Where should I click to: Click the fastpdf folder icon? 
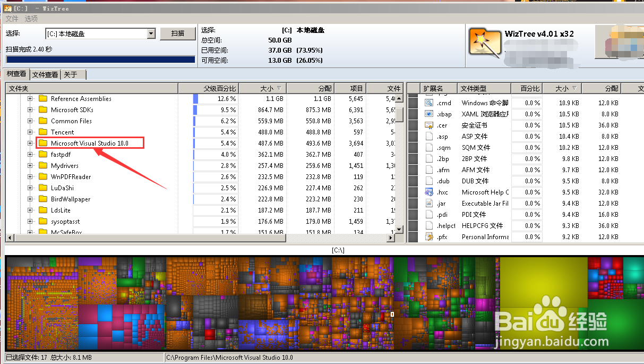click(x=43, y=154)
